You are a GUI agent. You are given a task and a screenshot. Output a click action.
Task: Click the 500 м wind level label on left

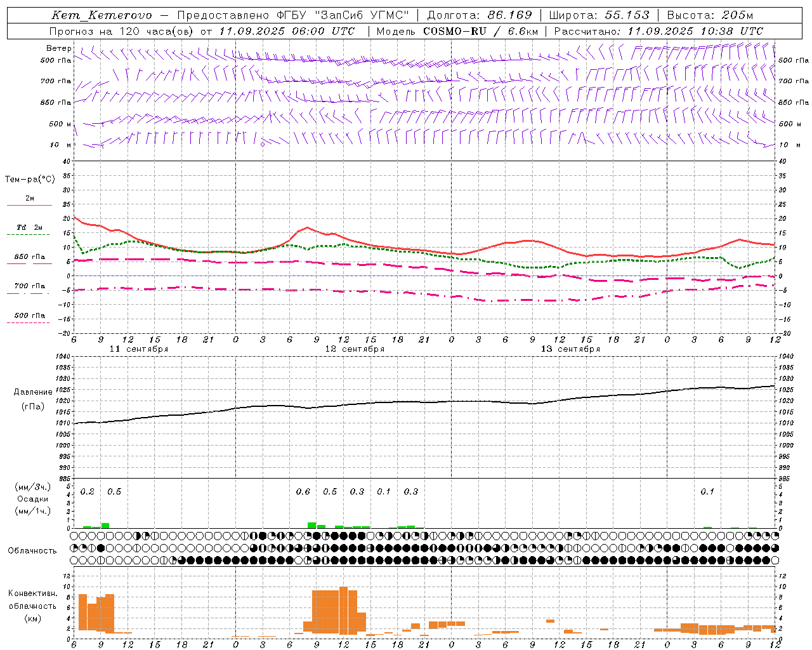(60, 124)
